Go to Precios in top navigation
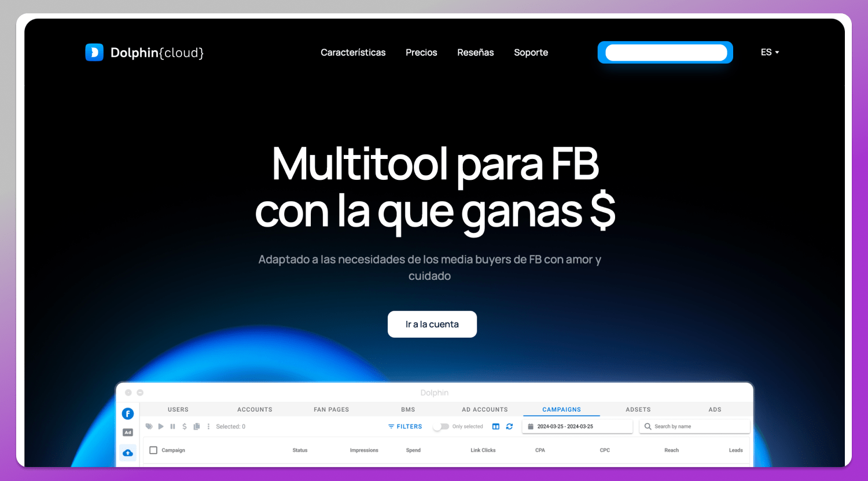 click(x=421, y=53)
